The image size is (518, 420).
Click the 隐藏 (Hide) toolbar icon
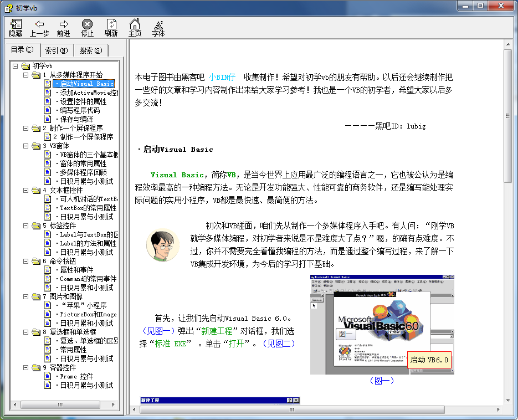(15, 27)
